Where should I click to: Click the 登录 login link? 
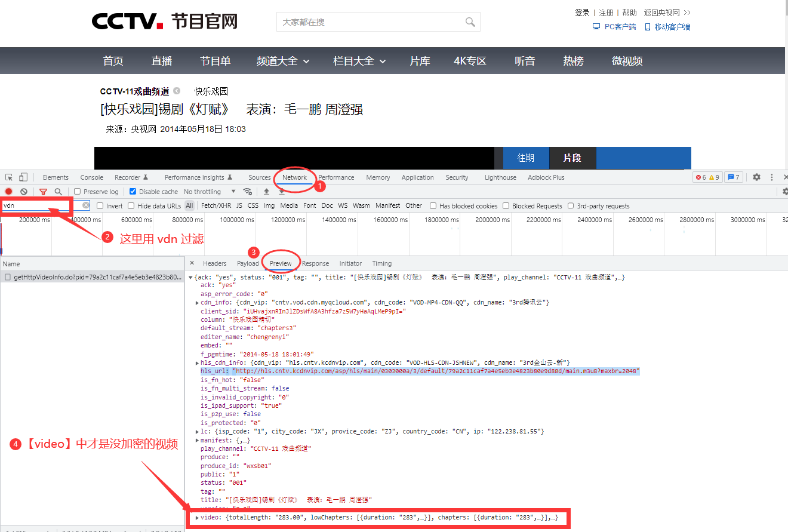point(582,13)
